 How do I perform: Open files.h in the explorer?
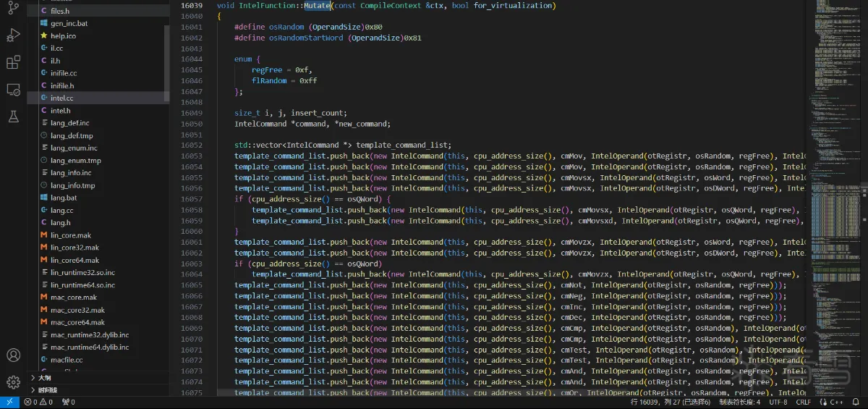coord(98,11)
